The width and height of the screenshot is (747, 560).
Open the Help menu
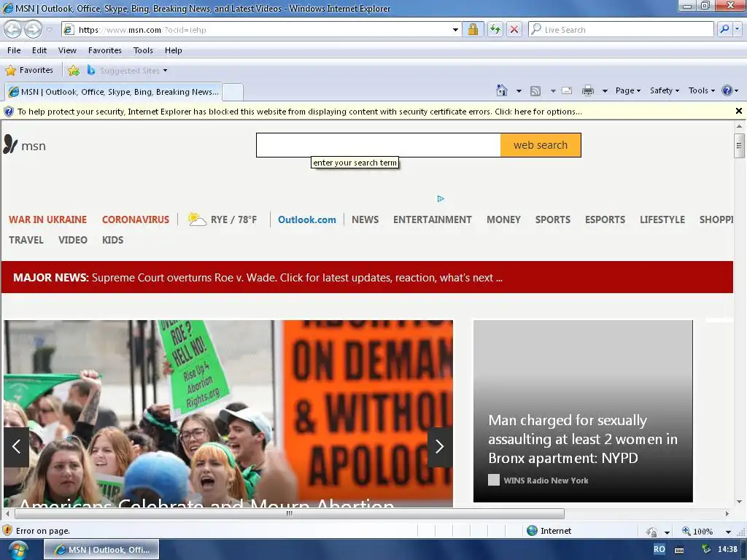coord(174,50)
